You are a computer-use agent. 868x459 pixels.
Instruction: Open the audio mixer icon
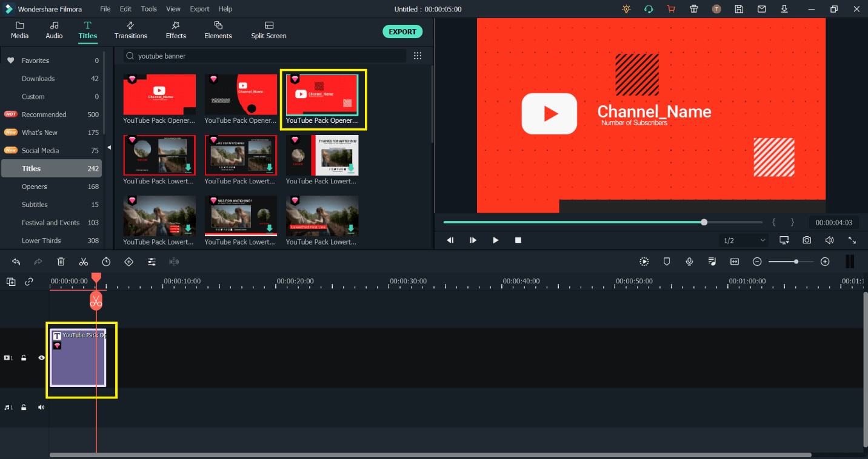coord(712,262)
